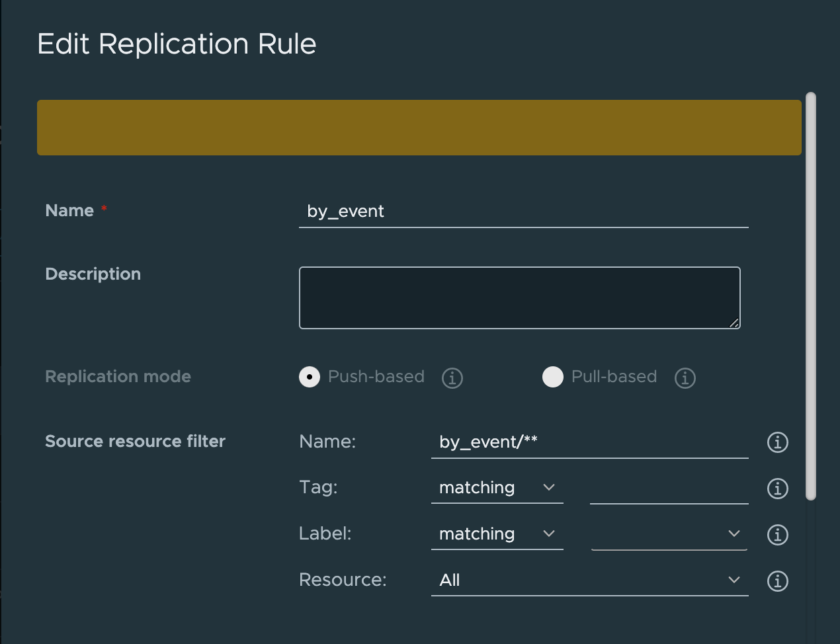Screen dimensions: 840x644
Task: Open the info tooltip for the Tag filter
Action: 777,489
